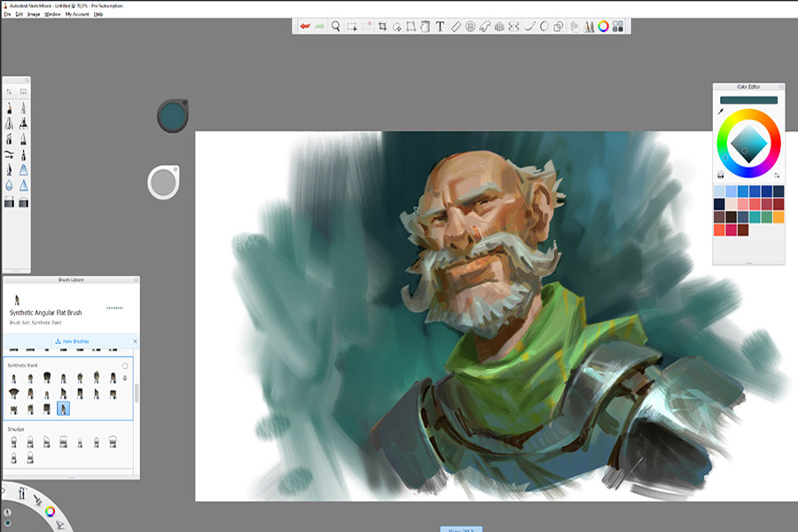Enable the French Curve guide

(484, 27)
